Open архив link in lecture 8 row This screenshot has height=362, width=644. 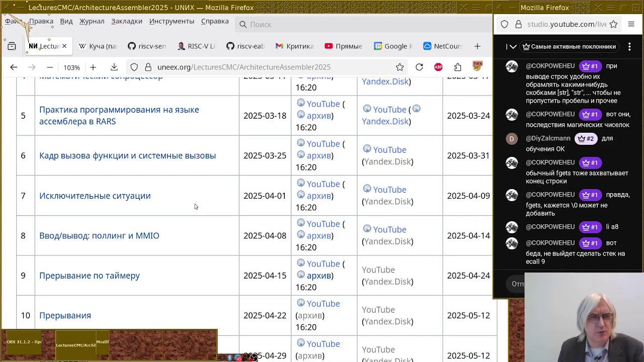(319, 235)
